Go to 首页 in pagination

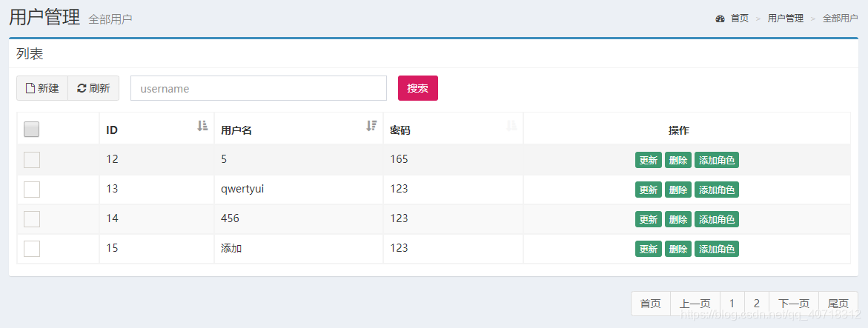tap(651, 304)
